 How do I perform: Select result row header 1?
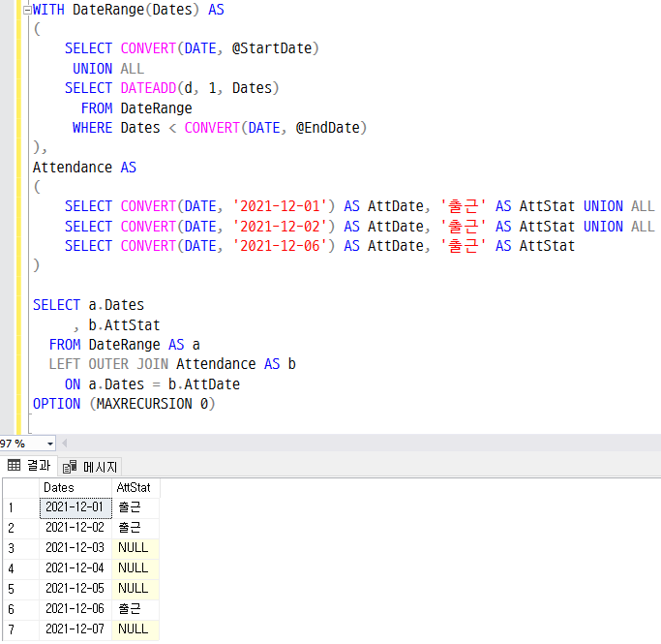(21, 507)
